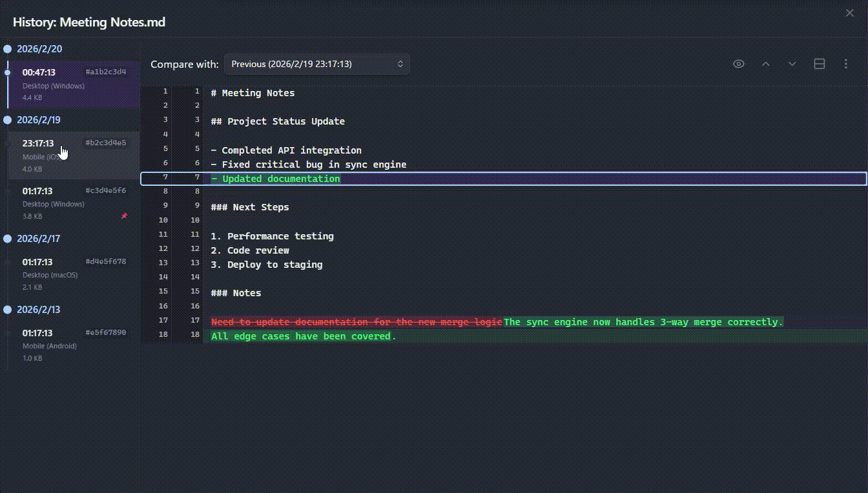This screenshot has width=868, height=493.
Task: Close the History dialog
Action: point(850,13)
